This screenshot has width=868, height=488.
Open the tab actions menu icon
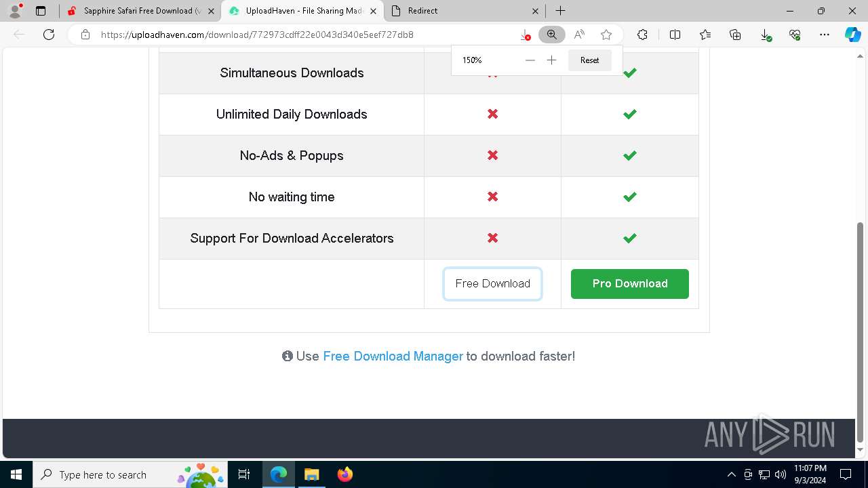point(41,11)
